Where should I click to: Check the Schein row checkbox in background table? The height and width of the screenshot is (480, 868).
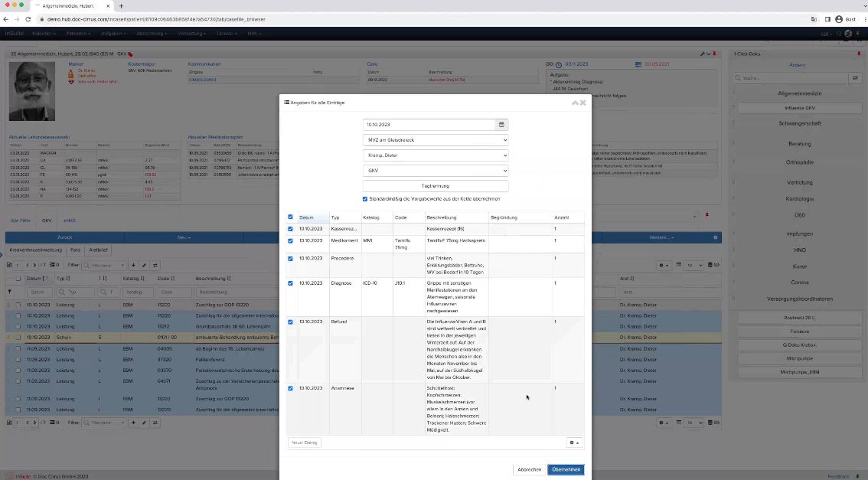(x=18, y=337)
